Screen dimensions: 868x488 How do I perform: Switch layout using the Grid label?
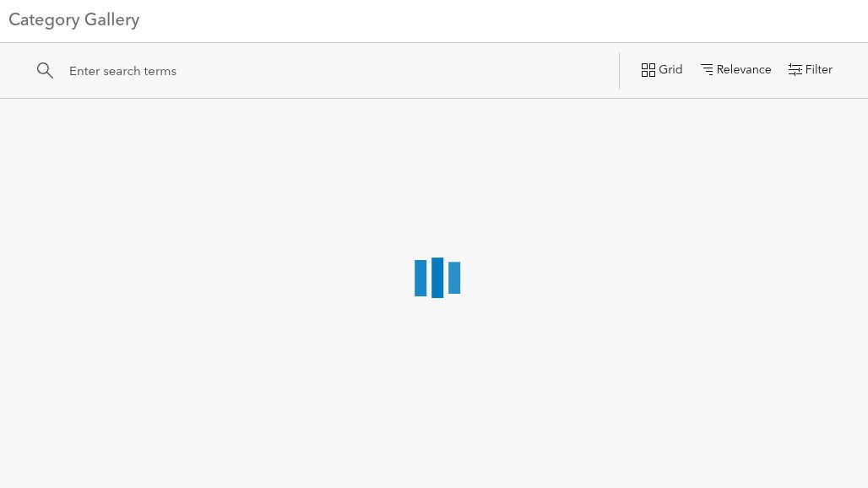pos(670,70)
